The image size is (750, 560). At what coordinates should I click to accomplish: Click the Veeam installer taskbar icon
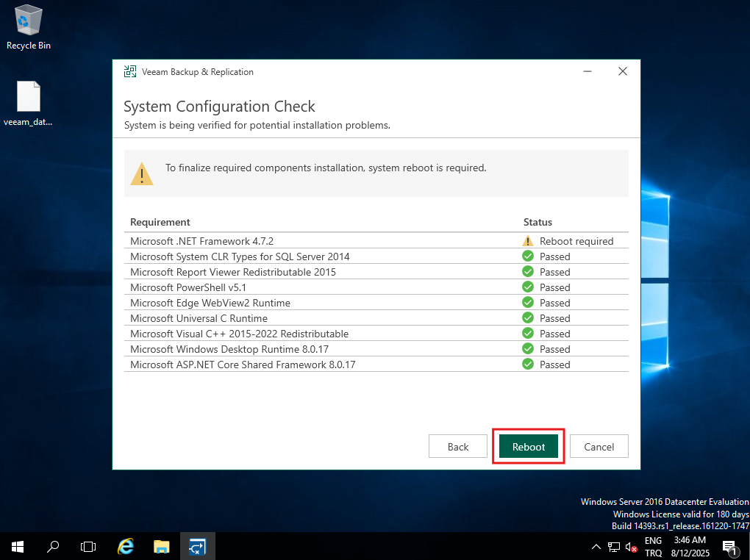click(198, 546)
